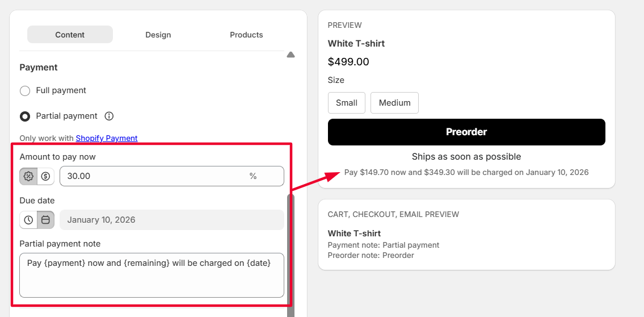Viewport: 644px width, 317px height.
Task: Select percentage amount type icon
Action: pyautogui.click(x=28, y=176)
